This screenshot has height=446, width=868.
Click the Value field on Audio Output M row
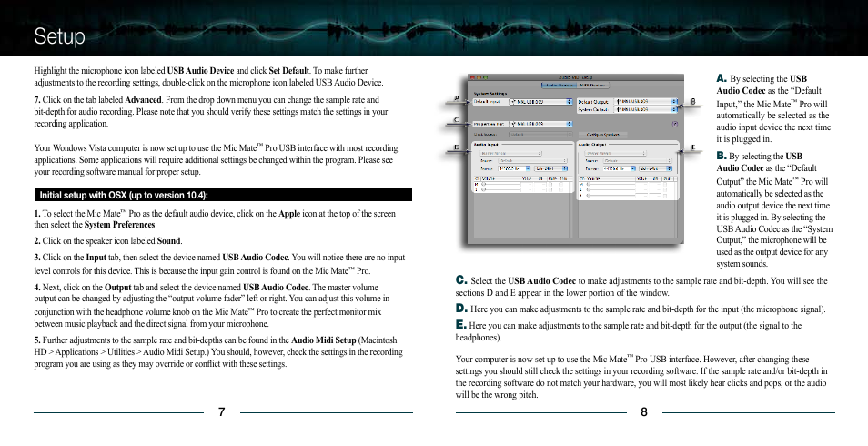point(642,185)
